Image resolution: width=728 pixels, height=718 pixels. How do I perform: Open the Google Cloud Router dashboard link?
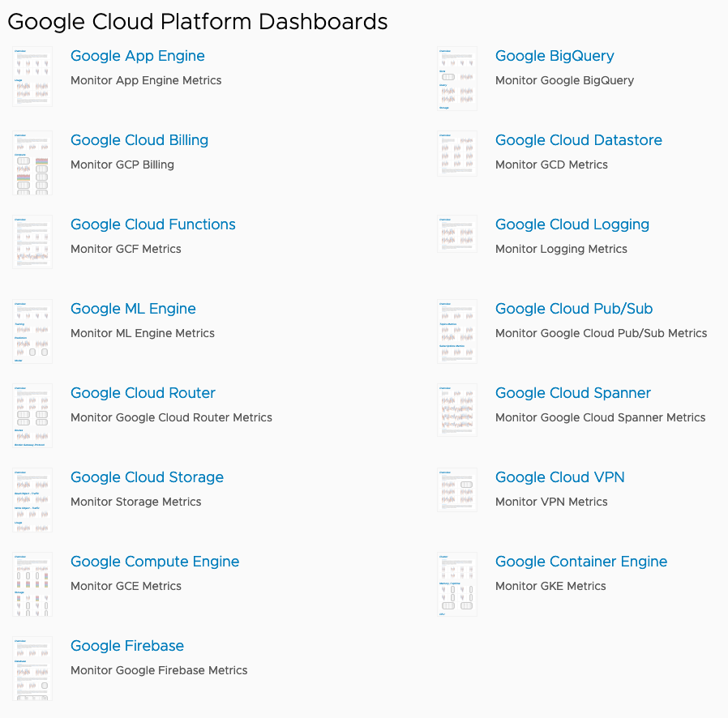pyautogui.click(x=143, y=393)
